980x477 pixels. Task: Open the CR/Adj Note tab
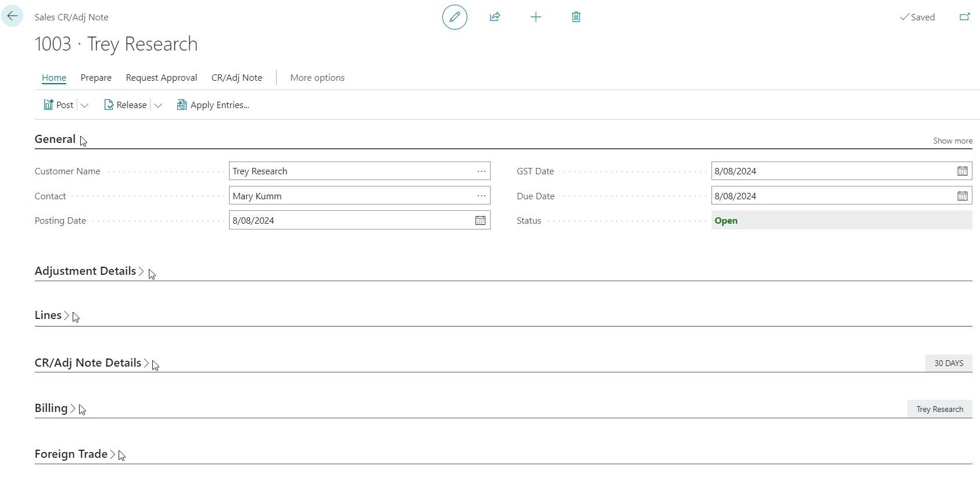click(237, 78)
